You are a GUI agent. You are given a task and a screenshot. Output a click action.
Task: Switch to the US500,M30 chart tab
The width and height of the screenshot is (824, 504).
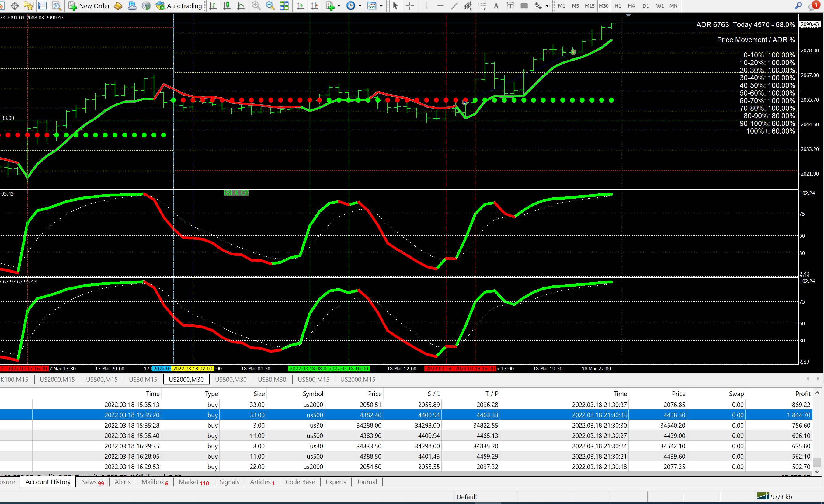coord(231,379)
